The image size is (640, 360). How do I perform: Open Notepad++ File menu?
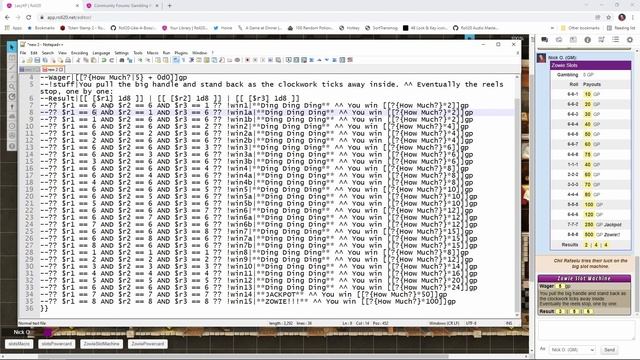coord(23,53)
